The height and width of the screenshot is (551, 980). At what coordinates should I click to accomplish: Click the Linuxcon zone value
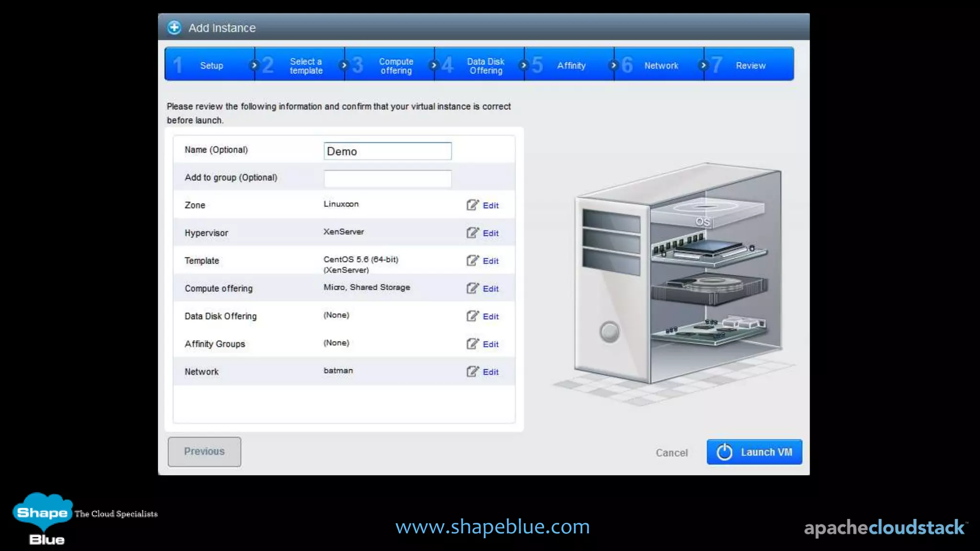pos(341,204)
